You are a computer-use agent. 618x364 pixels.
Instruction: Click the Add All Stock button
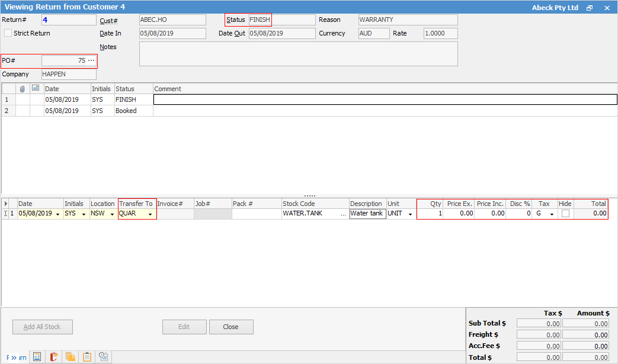point(42,327)
